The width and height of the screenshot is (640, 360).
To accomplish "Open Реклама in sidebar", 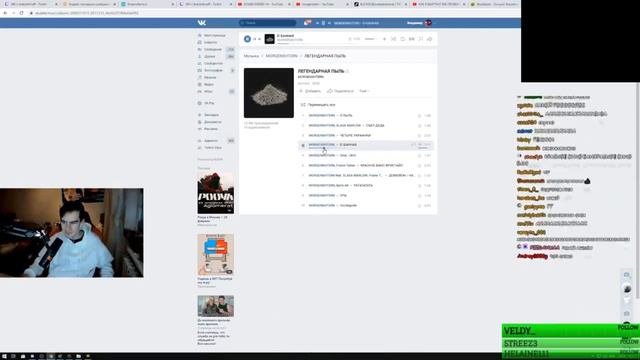I will [208, 129].
